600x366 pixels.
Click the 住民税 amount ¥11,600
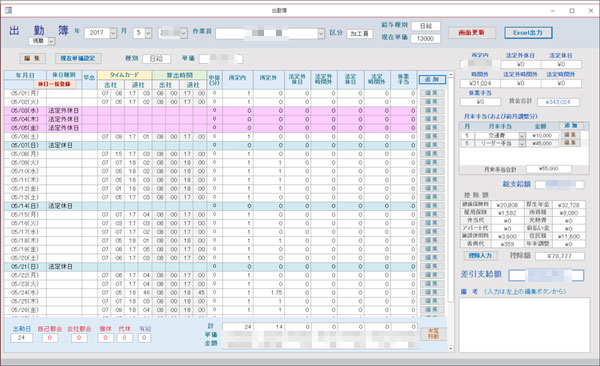tap(568, 236)
